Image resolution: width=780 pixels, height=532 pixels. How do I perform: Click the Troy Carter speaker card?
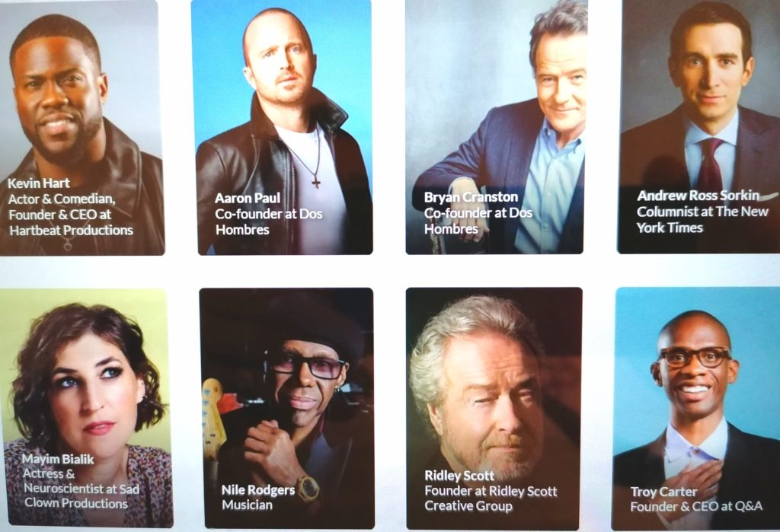[x=697, y=408]
